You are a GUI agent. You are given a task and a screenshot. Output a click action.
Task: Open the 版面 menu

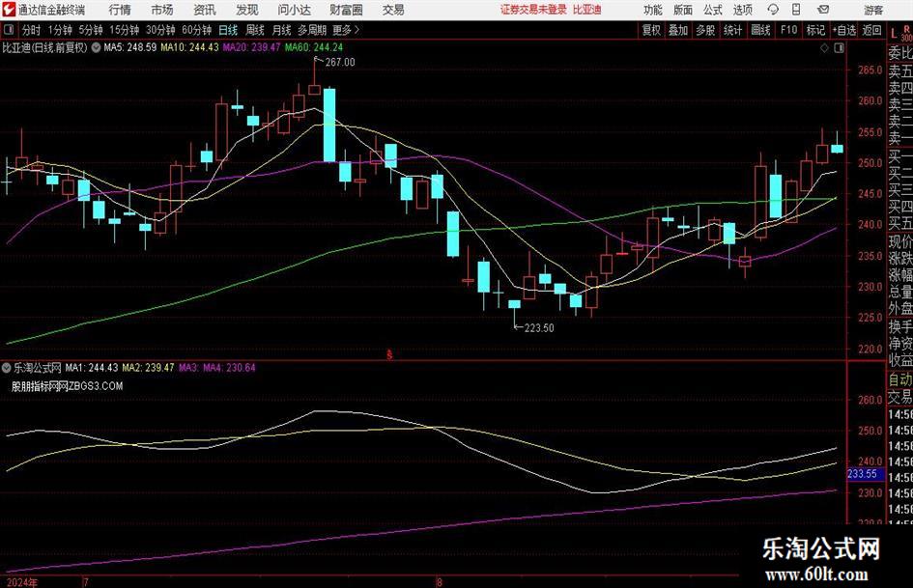click(x=682, y=10)
